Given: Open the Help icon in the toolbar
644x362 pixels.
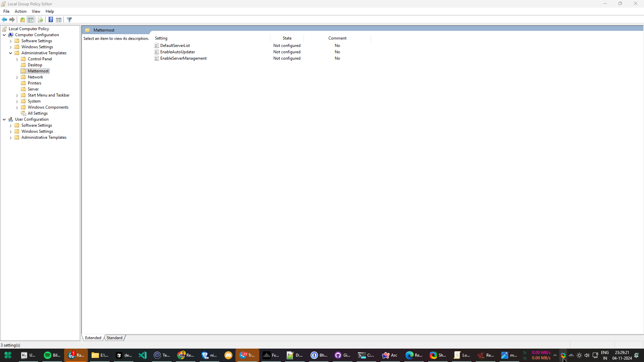Looking at the screenshot, I should (51, 19).
